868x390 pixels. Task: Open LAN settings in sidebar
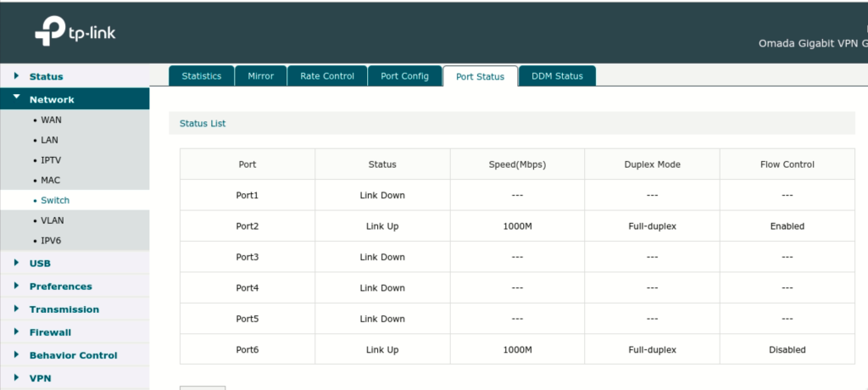49,140
